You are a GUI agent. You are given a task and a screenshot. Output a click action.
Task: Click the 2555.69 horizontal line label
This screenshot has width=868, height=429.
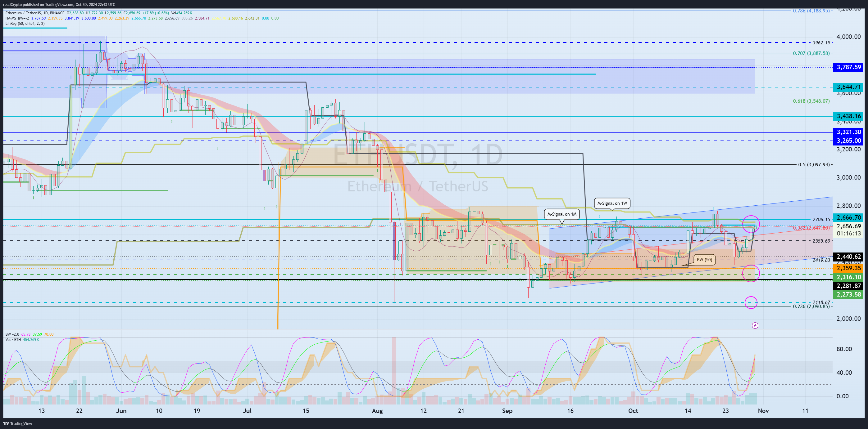coord(821,241)
